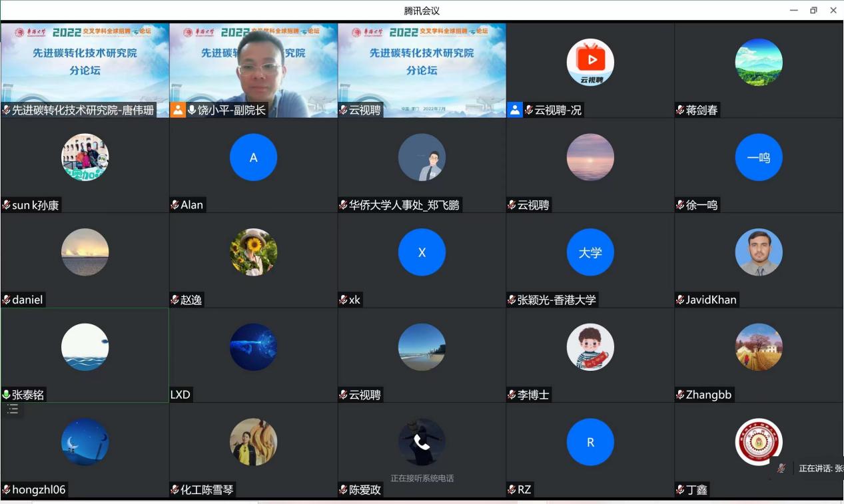Select the sunflower avatar of 赵逸
This screenshot has height=504, width=844.
coord(253,252)
